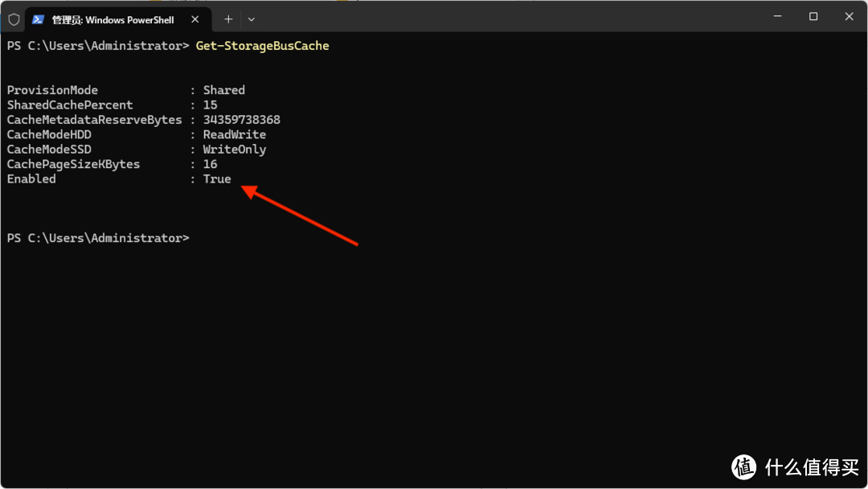Click the 什么值得买 watermark text

[812, 467]
